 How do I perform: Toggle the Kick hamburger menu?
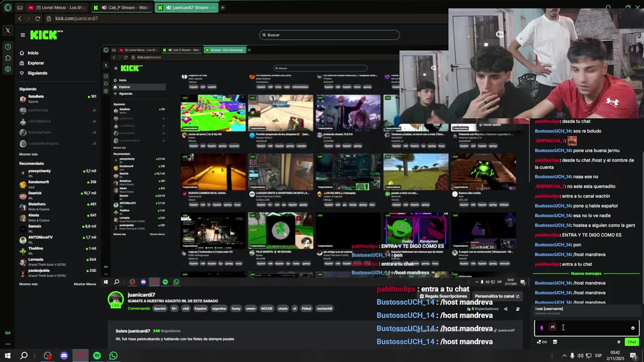click(23, 35)
